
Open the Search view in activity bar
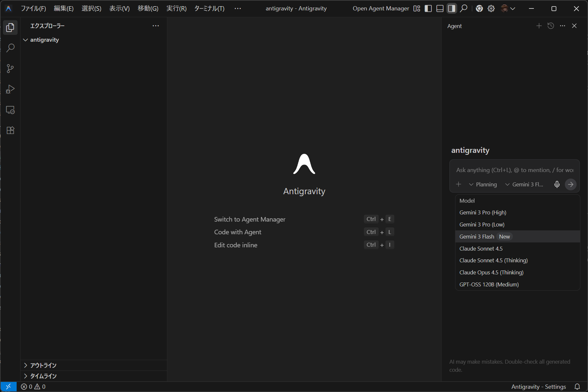pyautogui.click(x=10, y=48)
